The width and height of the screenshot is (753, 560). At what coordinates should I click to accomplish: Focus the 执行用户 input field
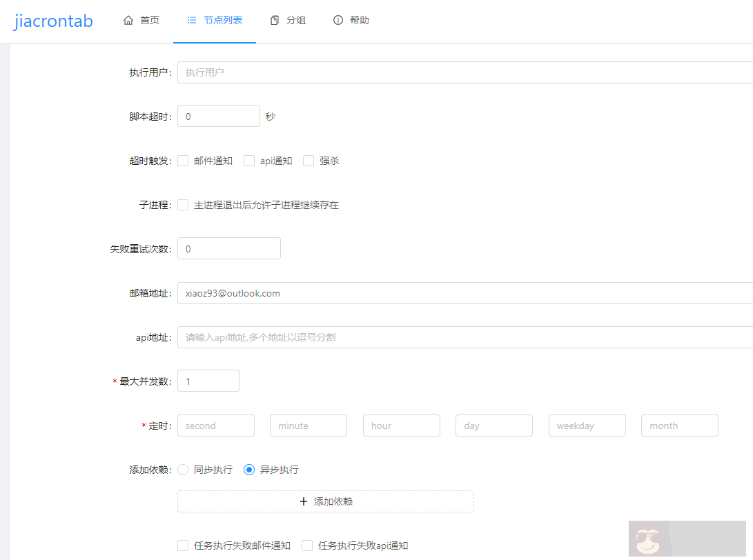point(462,72)
